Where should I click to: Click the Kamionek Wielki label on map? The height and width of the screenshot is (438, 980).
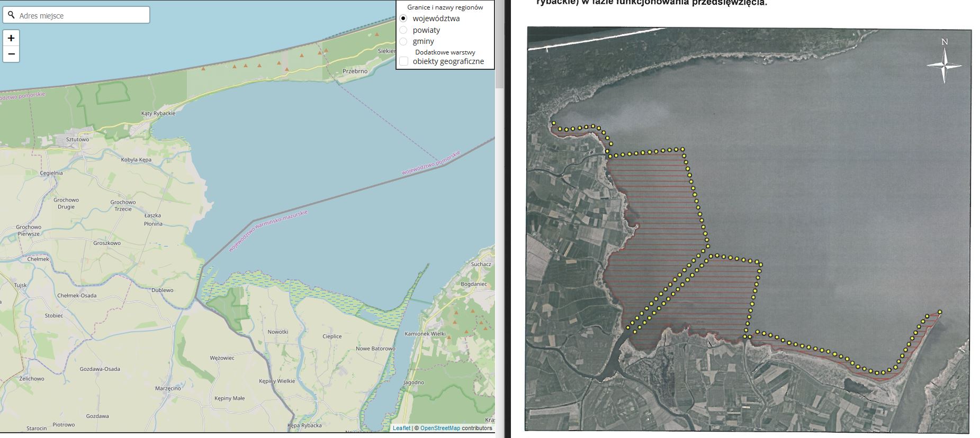[x=425, y=334]
